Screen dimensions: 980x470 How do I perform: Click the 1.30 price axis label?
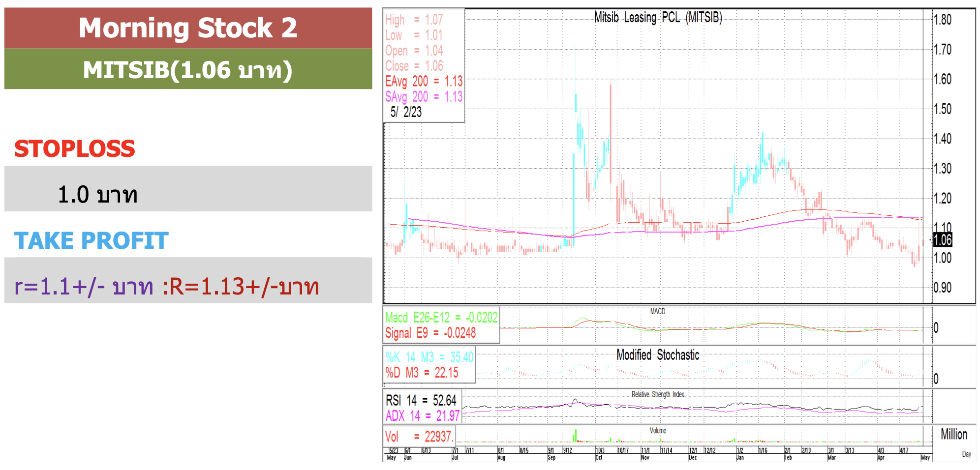coord(943,169)
